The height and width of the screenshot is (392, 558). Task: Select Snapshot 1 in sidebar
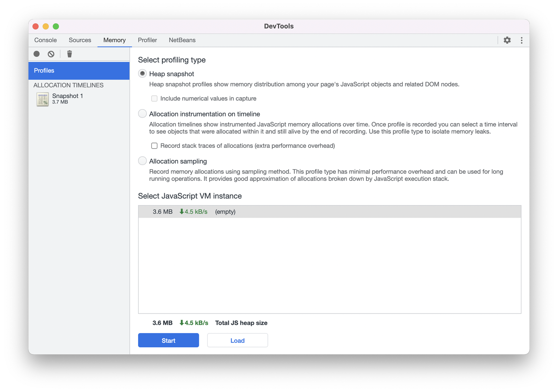(79, 99)
